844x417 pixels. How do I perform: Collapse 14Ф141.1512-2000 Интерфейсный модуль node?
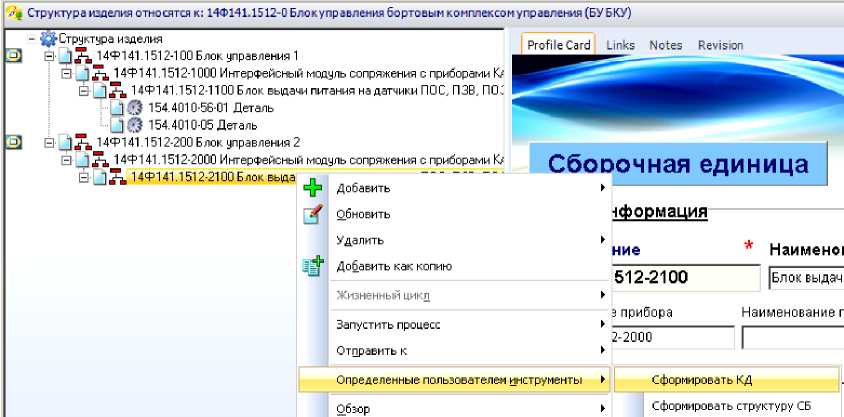pos(66,160)
